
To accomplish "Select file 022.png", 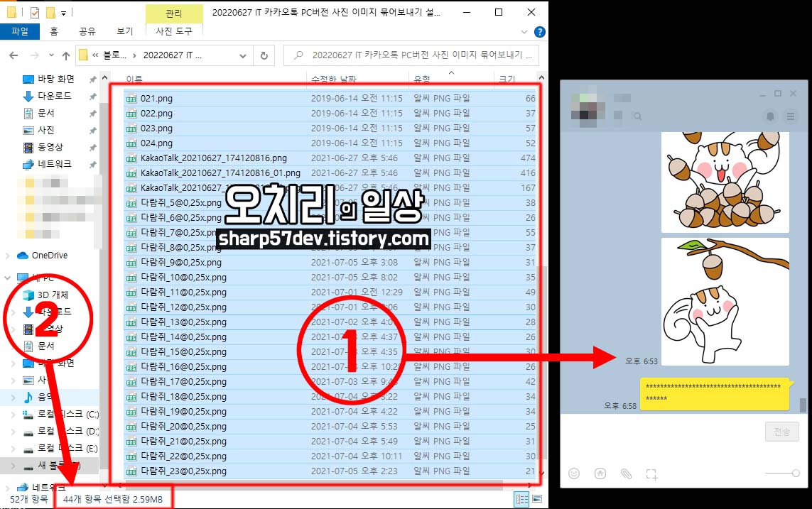I will [x=156, y=114].
